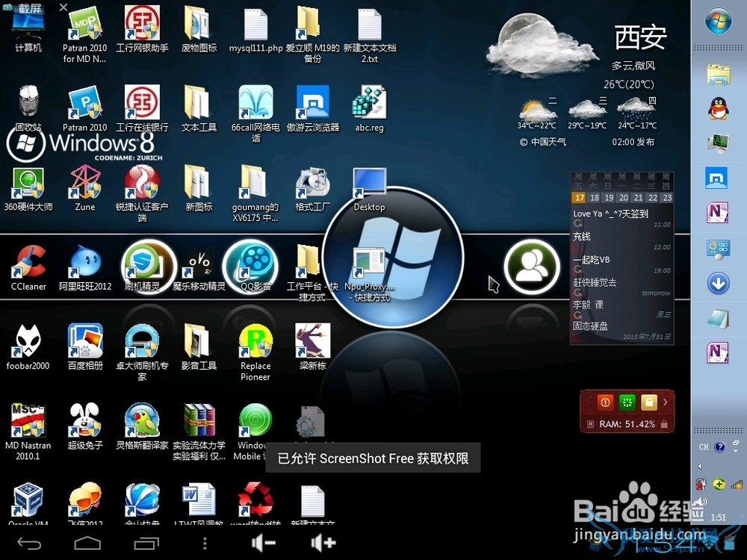747x560 pixels.
Task: Open the 梁新栋 shortcut
Action: (x=312, y=348)
